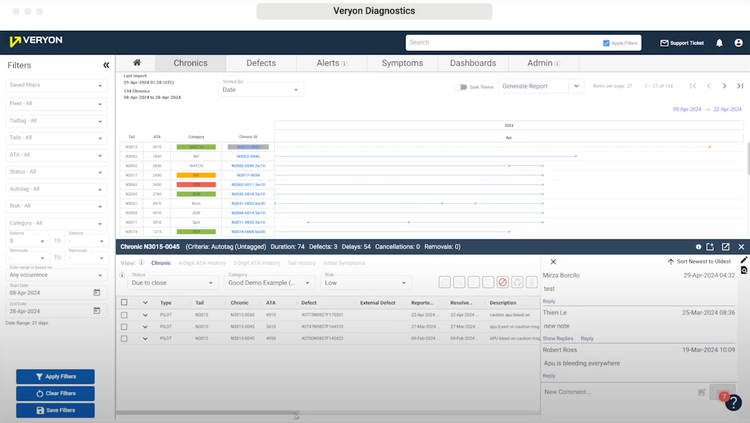Open the Fleet filter dropdown
This screenshot has width=750, height=423.
pyautogui.click(x=56, y=103)
